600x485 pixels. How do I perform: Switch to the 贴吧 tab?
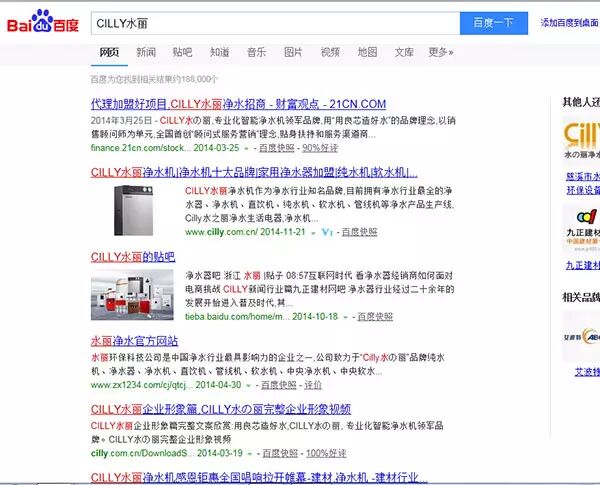coord(183,52)
